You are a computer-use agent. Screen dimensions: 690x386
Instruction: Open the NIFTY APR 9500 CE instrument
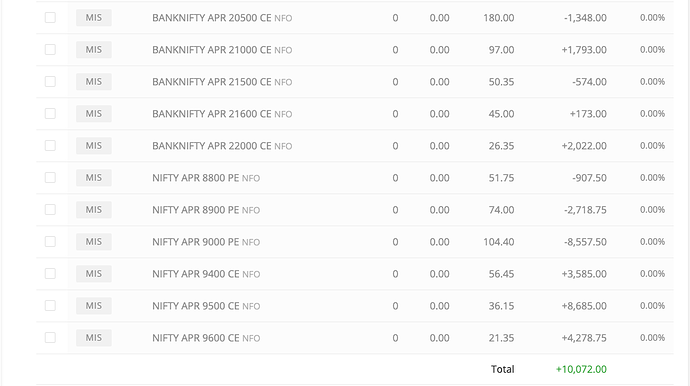coord(196,306)
